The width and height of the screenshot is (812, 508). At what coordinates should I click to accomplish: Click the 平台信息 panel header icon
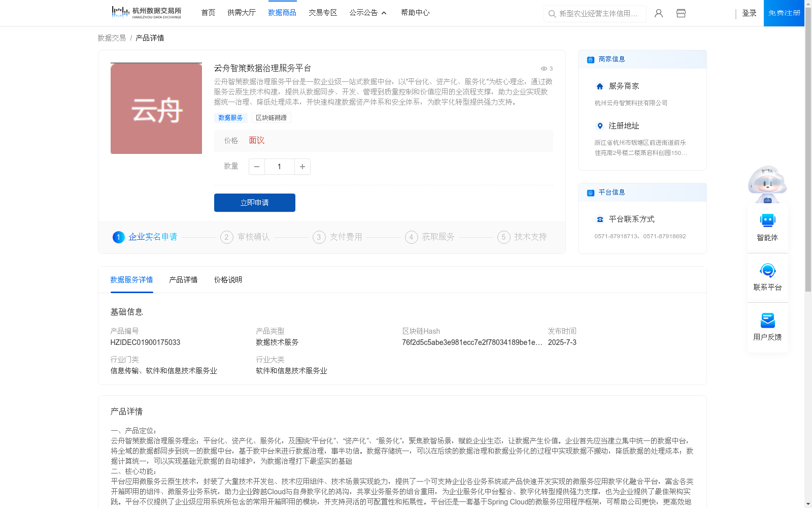click(591, 193)
